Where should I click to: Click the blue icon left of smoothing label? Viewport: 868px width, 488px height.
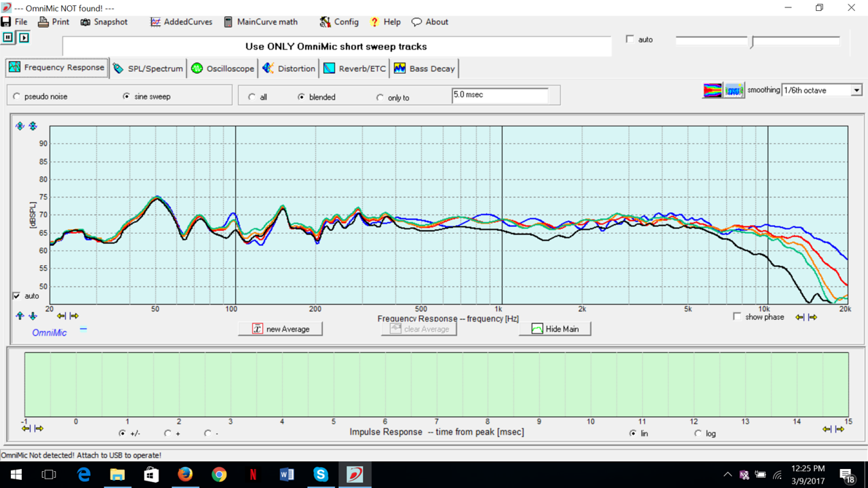pyautogui.click(x=734, y=90)
